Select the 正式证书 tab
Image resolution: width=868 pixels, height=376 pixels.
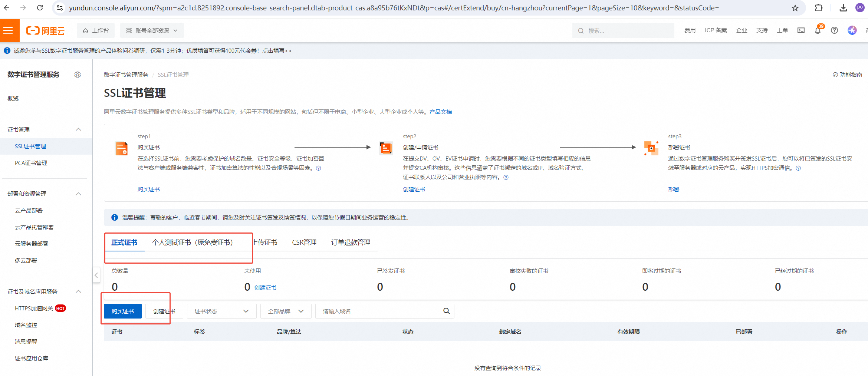pyautogui.click(x=124, y=243)
